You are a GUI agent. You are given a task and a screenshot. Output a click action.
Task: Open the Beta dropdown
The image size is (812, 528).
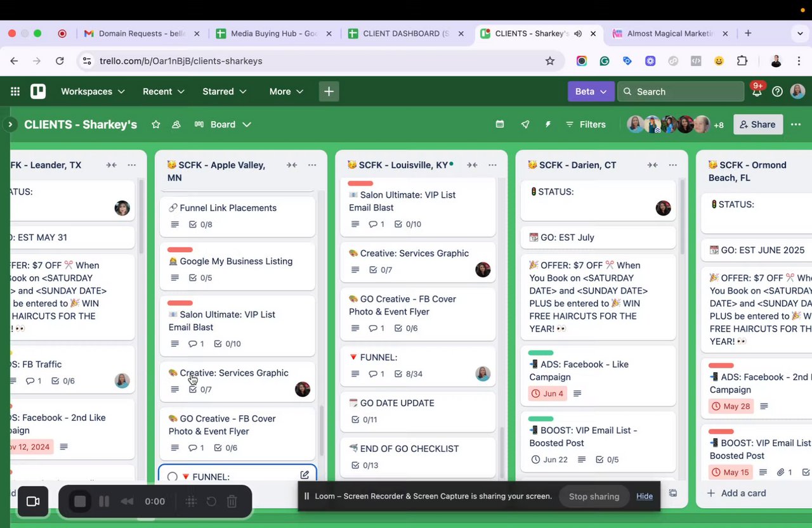tap(591, 91)
